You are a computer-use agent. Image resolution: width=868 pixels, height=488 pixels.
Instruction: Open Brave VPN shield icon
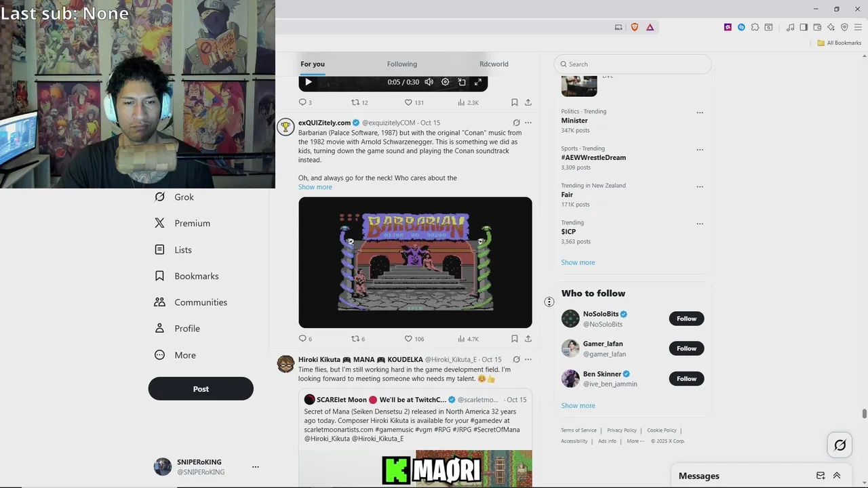[x=844, y=27]
